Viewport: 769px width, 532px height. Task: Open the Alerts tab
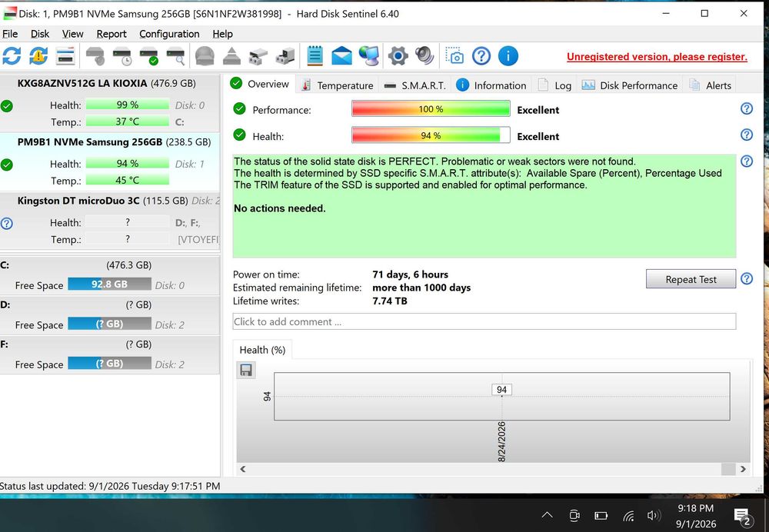pyautogui.click(x=710, y=85)
